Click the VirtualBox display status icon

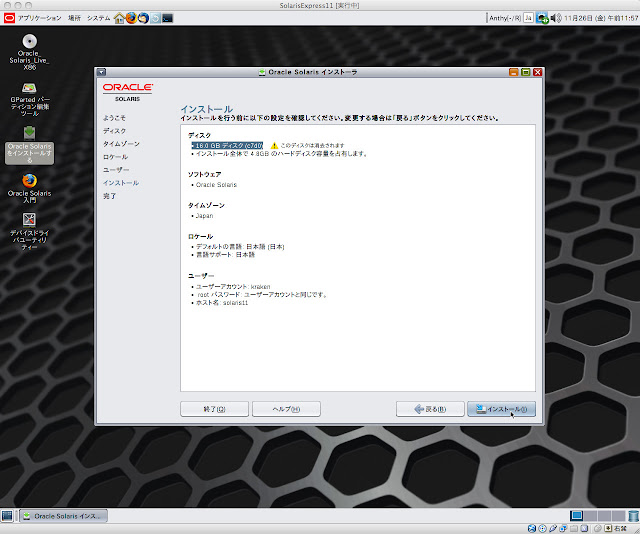tap(584, 528)
